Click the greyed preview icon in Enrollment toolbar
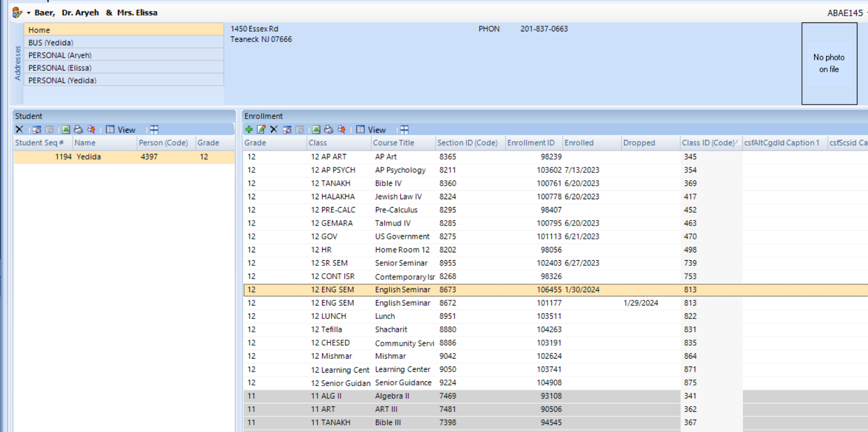Screen dimensions: 868x432 click(x=300, y=130)
